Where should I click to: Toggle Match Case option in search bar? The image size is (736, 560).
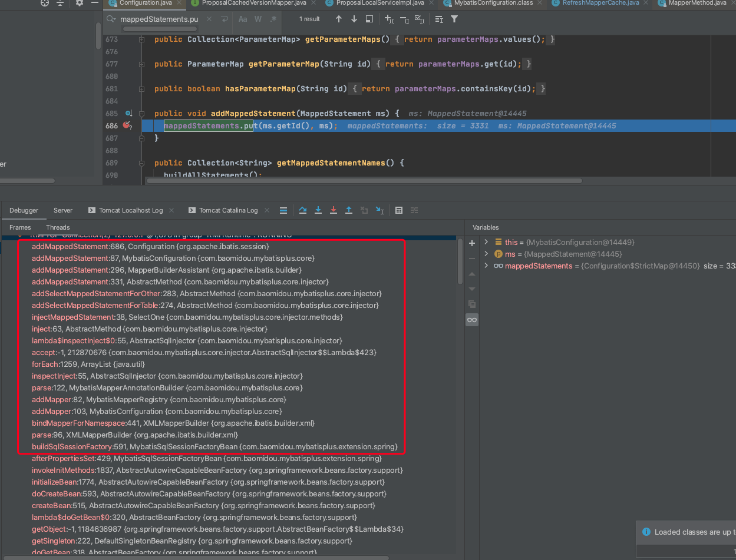tap(243, 19)
